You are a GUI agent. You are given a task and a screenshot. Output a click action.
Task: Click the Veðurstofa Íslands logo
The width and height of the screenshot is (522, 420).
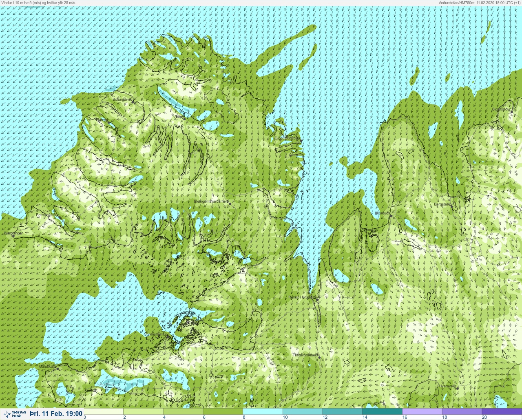pos(14,414)
